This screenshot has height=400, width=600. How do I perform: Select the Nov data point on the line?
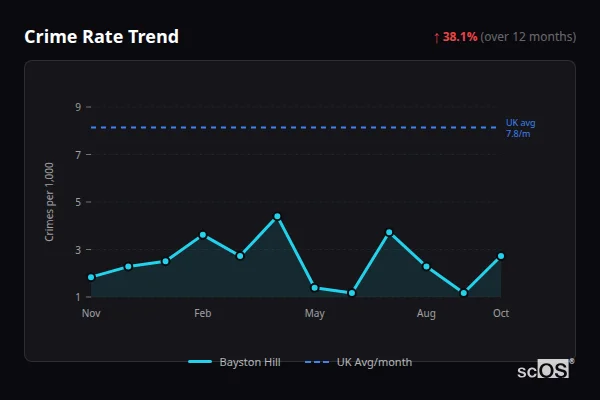(x=91, y=277)
